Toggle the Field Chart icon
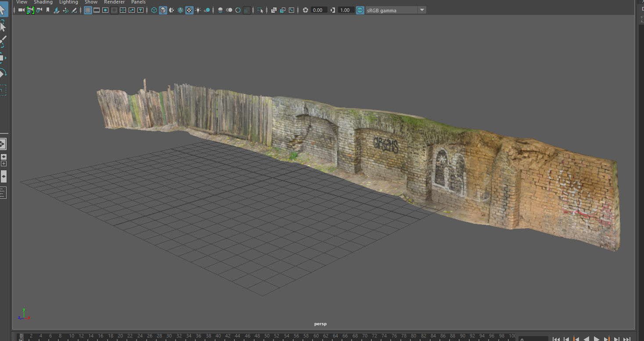The height and width of the screenshot is (341, 644). (123, 10)
